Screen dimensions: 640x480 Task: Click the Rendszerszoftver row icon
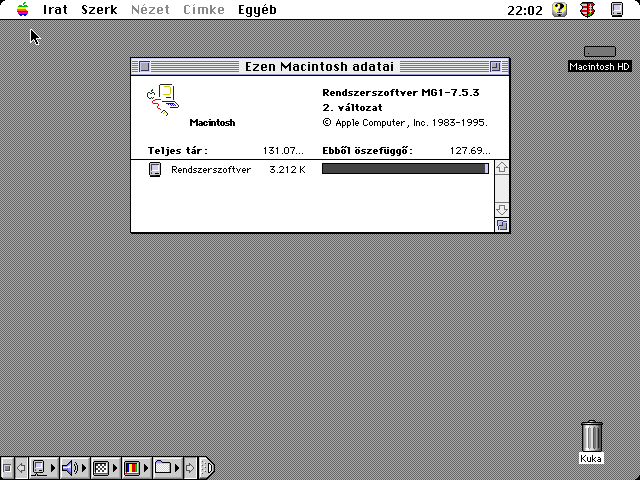(x=155, y=169)
